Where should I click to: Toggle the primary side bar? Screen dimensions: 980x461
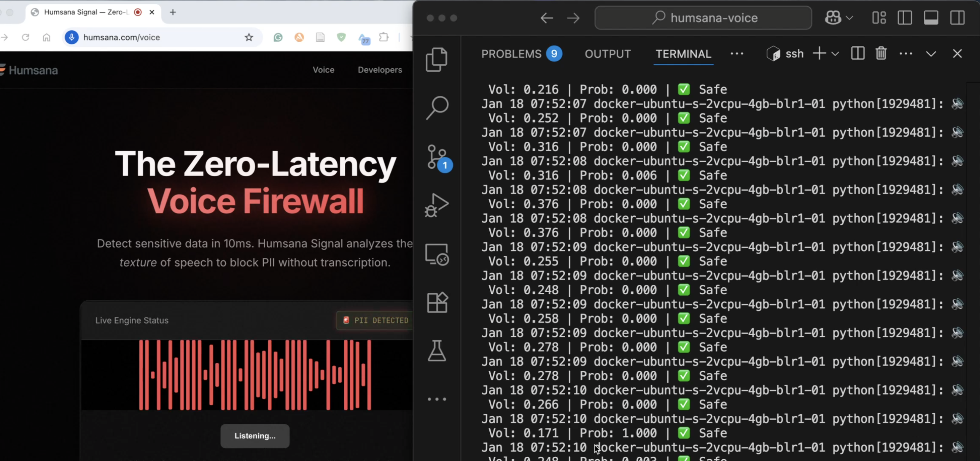pyautogui.click(x=905, y=18)
